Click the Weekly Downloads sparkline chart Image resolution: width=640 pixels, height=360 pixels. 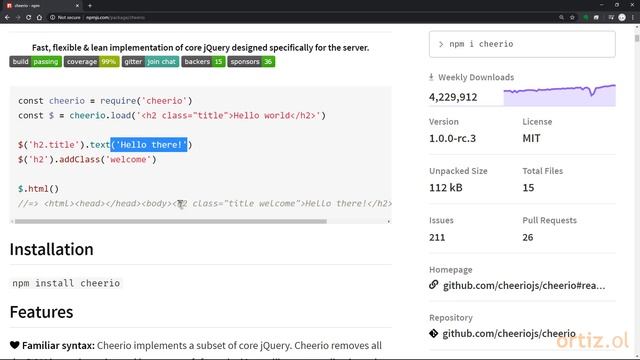[x=560, y=95]
